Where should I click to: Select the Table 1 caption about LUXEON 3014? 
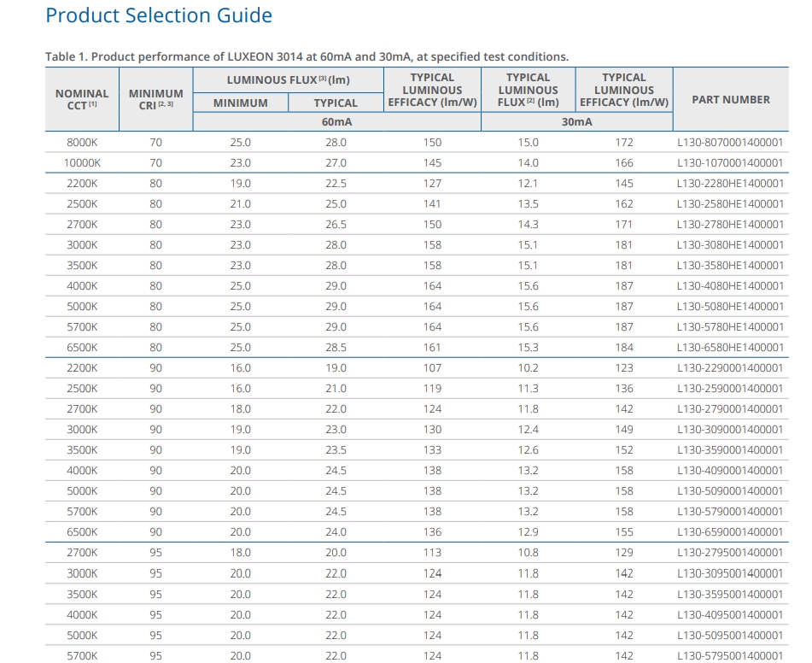click(x=307, y=56)
